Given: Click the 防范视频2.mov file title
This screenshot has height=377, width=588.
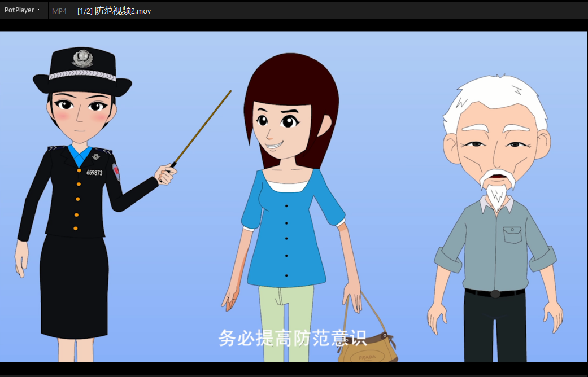Looking at the screenshot, I should [x=123, y=11].
